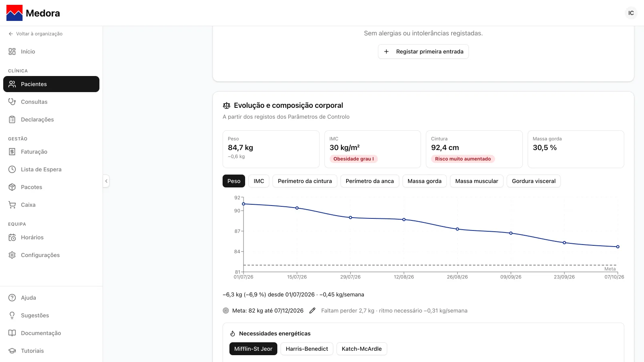This screenshot has width=644, height=362.
Task: Open Pacotes in the sidebar
Action: tap(51, 187)
